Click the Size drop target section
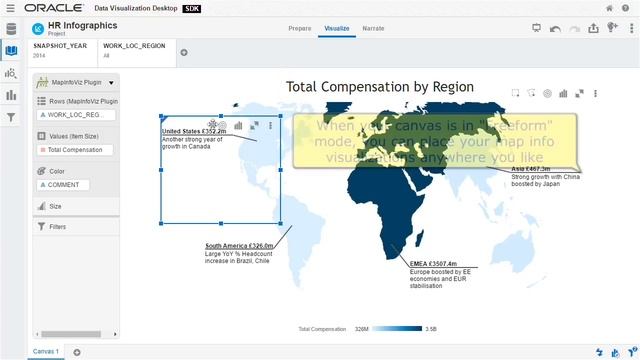The width and height of the screenshot is (640, 360). click(76, 207)
